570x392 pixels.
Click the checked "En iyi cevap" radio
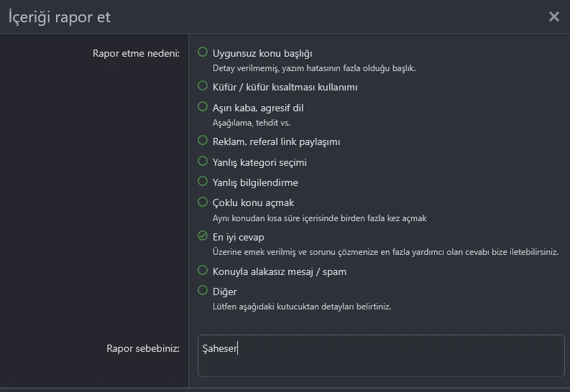pyautogui.click(x=203, y=236)
